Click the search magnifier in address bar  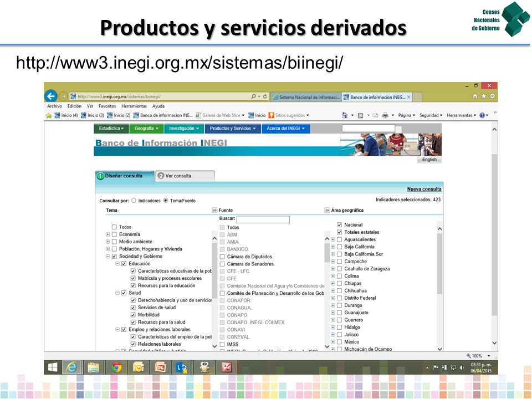pos(253,96)
